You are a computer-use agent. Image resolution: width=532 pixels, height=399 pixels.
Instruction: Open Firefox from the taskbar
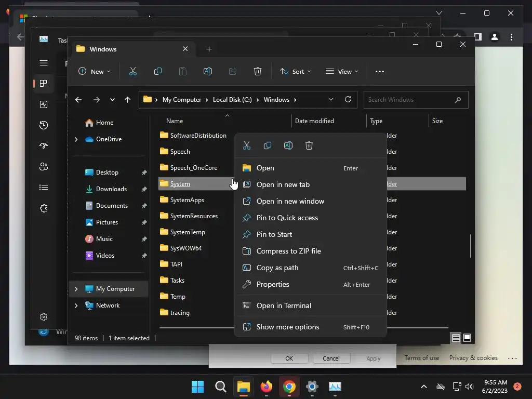(x=267, y=387)
